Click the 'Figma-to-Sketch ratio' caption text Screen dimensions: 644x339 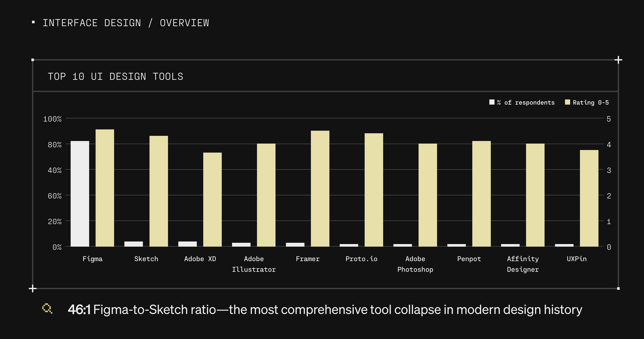[x=154, y=310]
